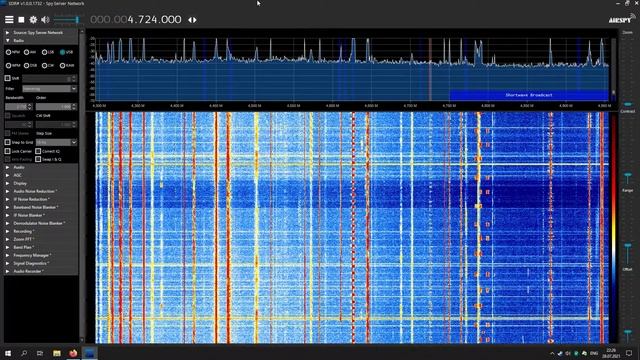Adjust the Zoom slider handle
640x360 pixels.
click(x=628, y=104)
